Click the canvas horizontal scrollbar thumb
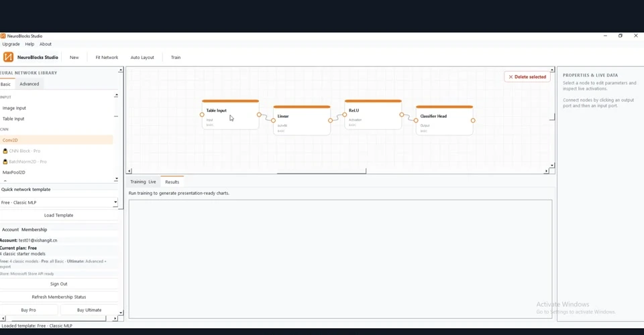 [321, 172]
